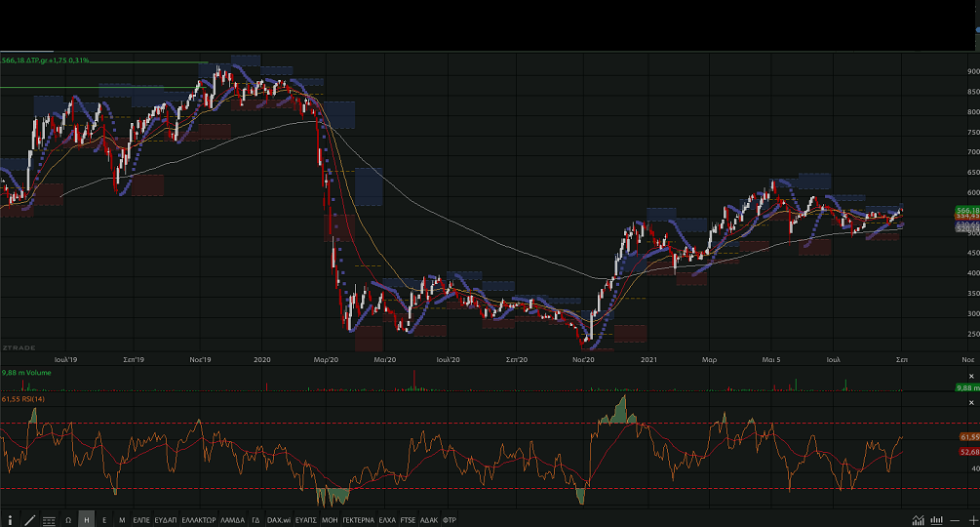Click the 9,88 m Volume label
The height and width of the screenshot is (527, 980).
(26, 373)
